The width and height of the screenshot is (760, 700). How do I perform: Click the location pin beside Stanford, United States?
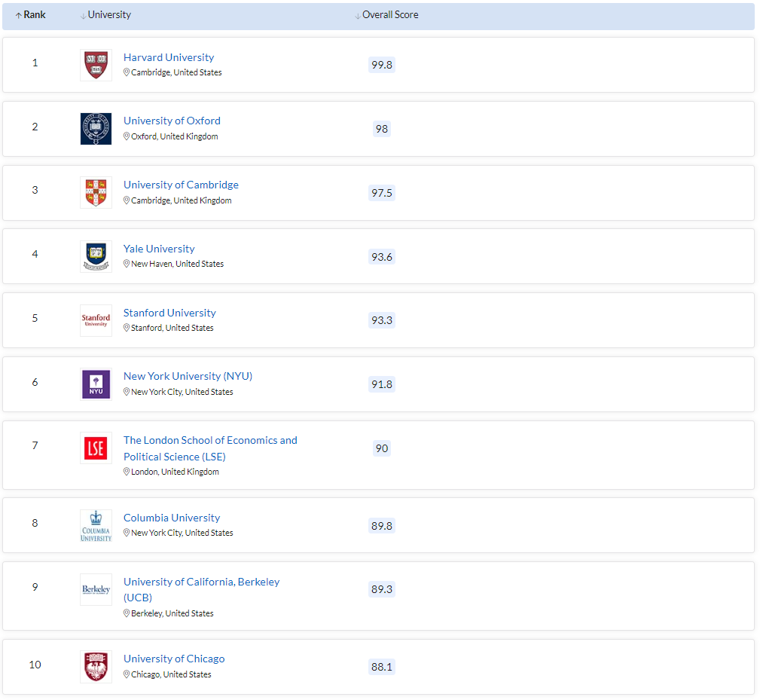point(127,328)
